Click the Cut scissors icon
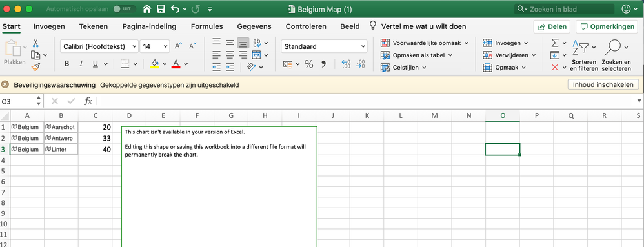The height and width of the screenshot is (247, 644). pyautogui.click(x=35, y=43)
